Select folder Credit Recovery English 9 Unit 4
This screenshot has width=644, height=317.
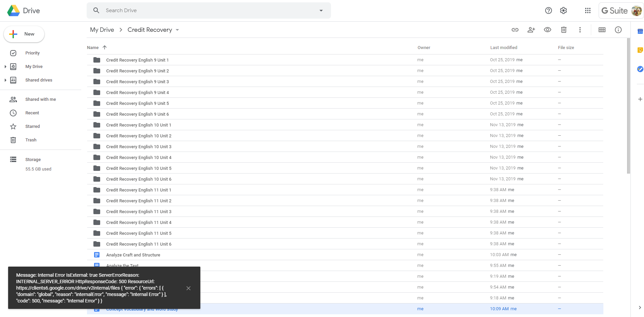click(345, 92)
